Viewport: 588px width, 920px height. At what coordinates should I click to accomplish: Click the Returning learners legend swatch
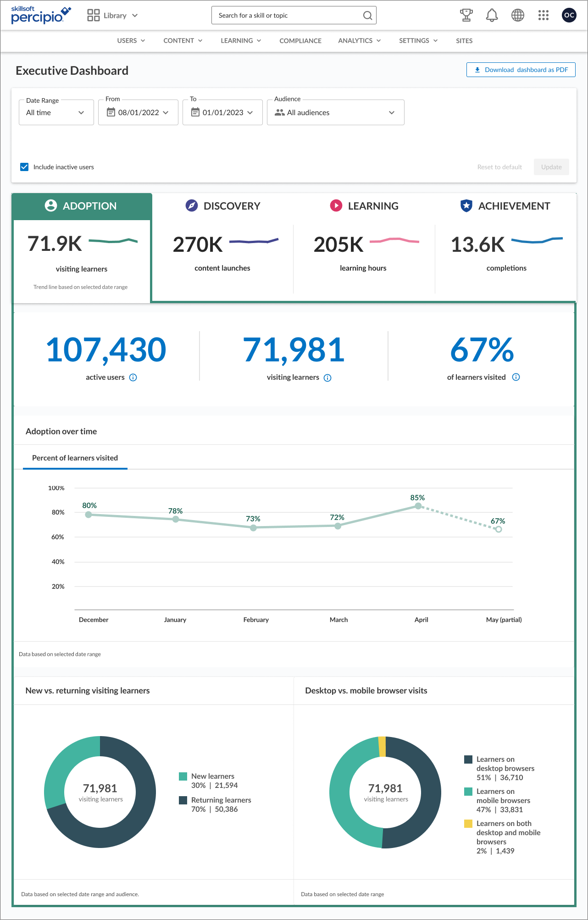[183, 800]
